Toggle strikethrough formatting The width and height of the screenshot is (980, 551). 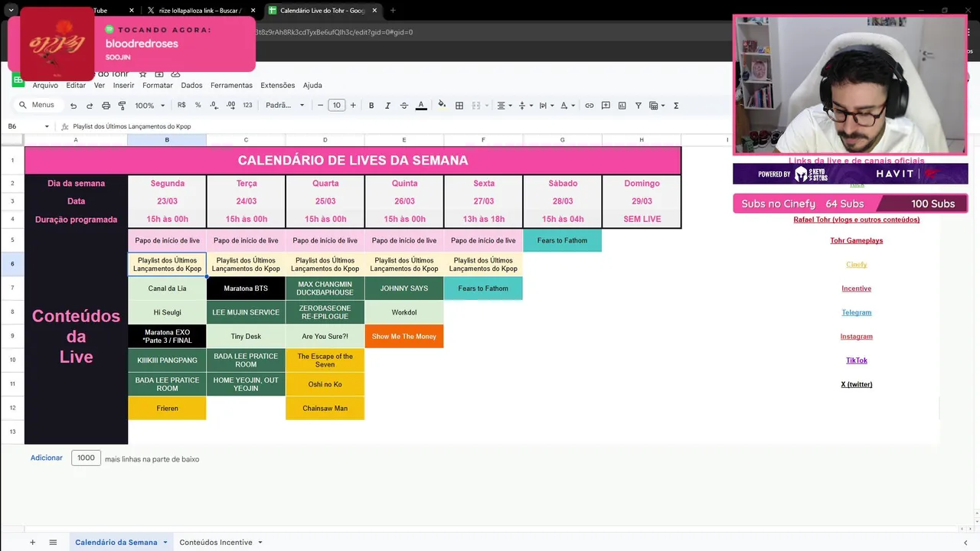coord(404,106)
